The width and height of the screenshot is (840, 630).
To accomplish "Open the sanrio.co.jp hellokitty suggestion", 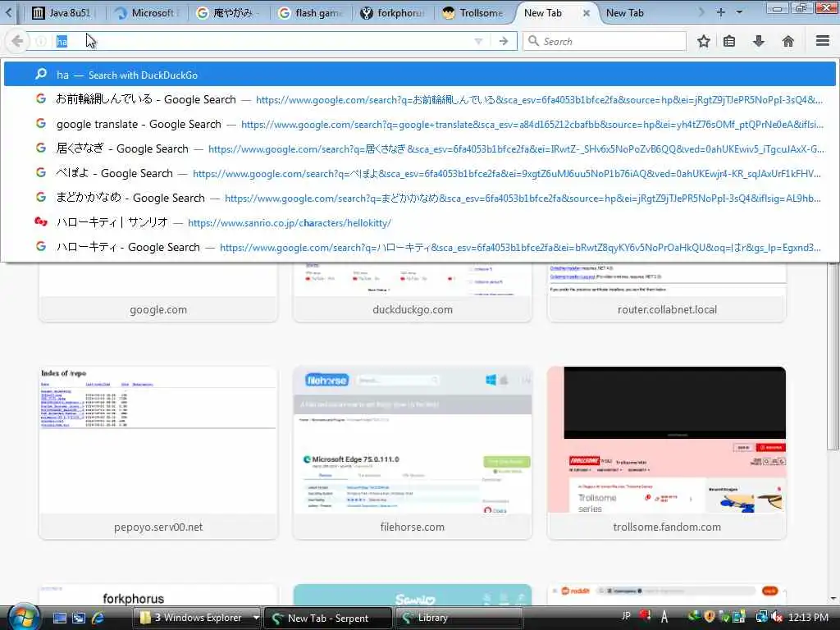I will click(419, 222).
